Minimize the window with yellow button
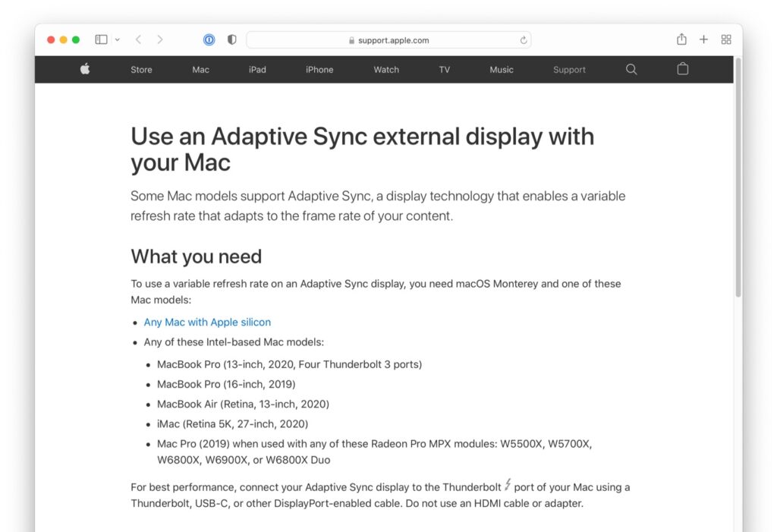 (x=63, y=39)
